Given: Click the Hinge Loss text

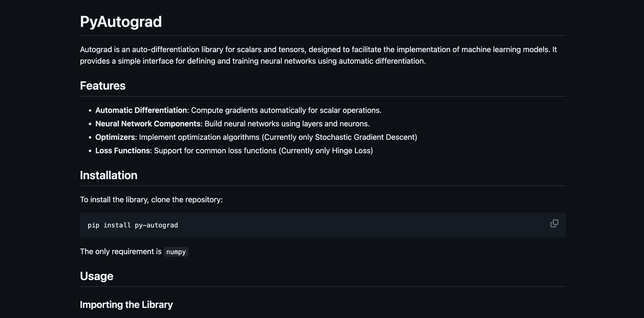Looking at the screenshot, I should click(352, 151).
